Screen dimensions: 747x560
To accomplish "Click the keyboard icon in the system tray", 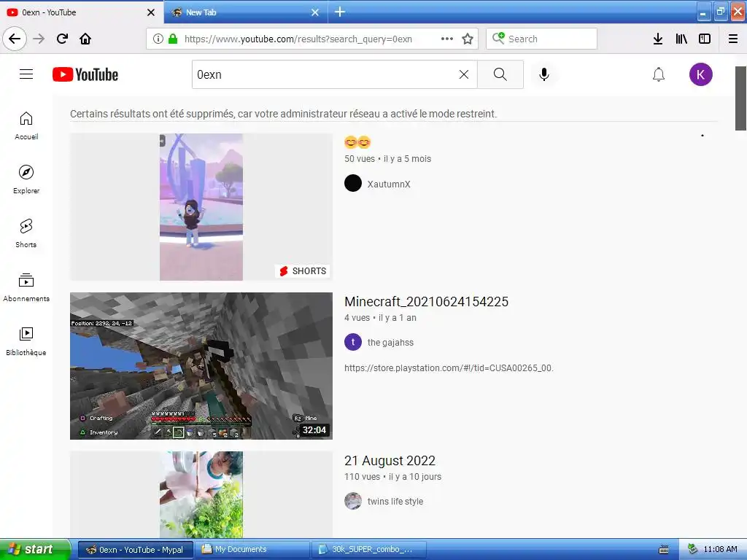I will [x=664, y=550].
